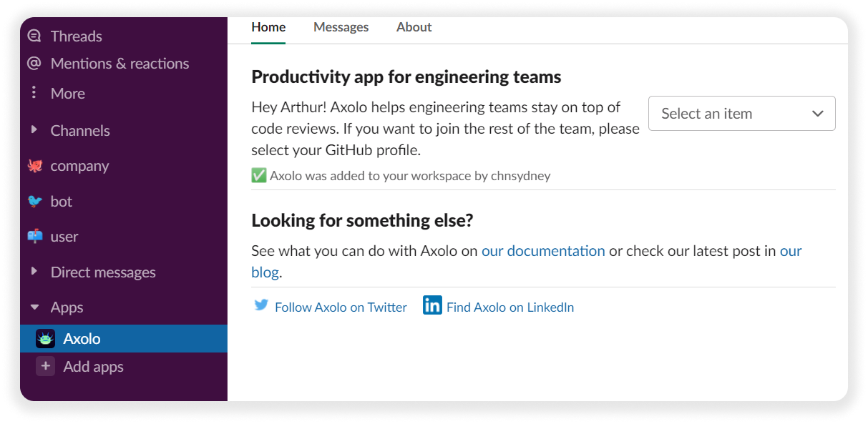
Task: Collapse the Apps section arrow
Action: click(x=34, y=307)
